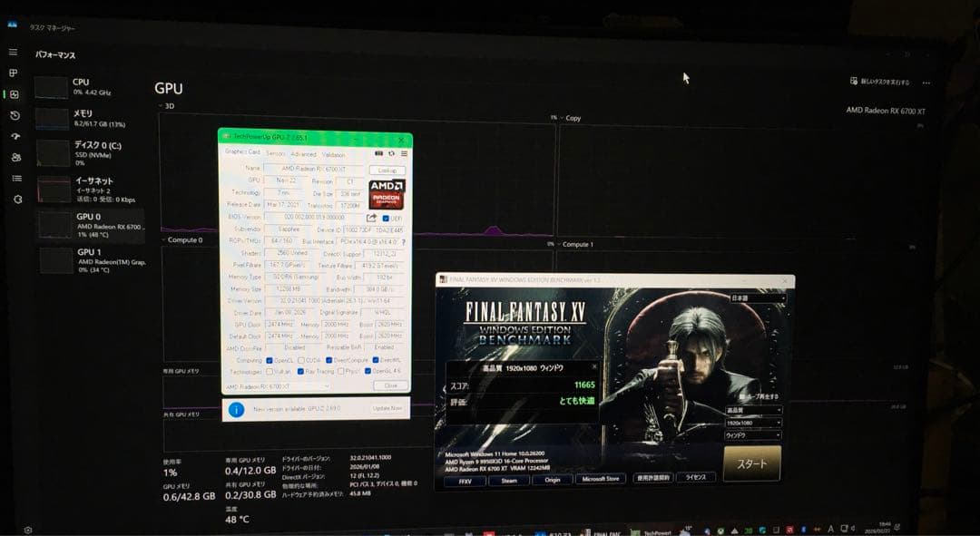Viewport: 980px width, 536px height.
Task: Open the Services icon in Task Manager sidebar
Action: tap(17, 200)
